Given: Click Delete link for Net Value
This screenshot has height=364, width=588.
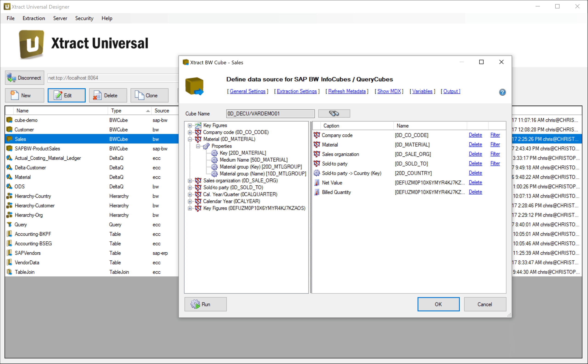Looking at the screenshot, I should click(x=475, y=183).
